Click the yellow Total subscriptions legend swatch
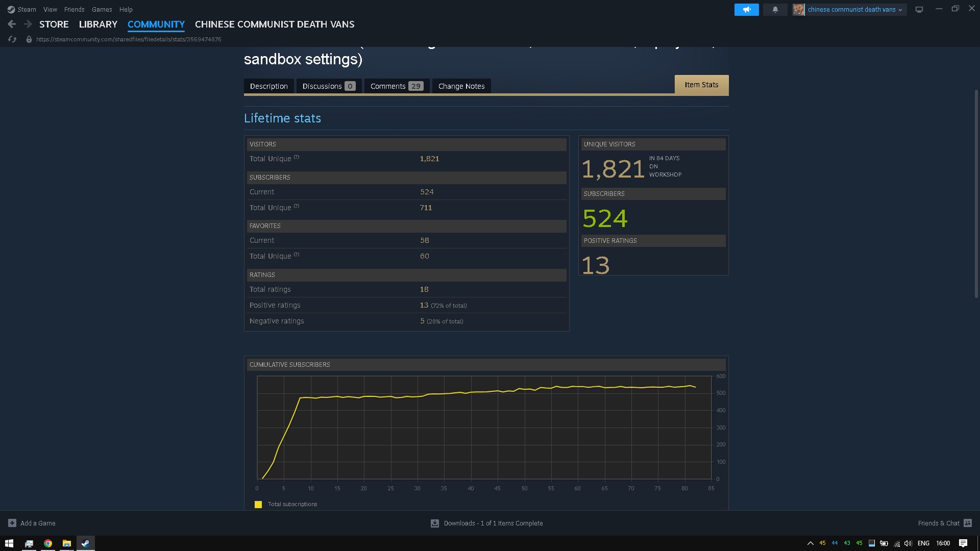 pyautogui.click(x=258, y=504)
